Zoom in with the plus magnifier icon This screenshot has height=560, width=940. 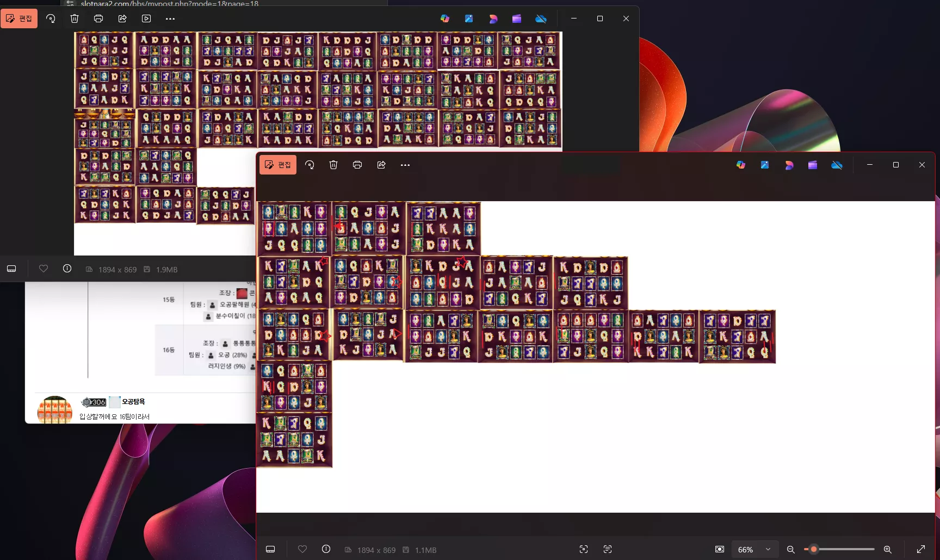(x=887, y=550)
